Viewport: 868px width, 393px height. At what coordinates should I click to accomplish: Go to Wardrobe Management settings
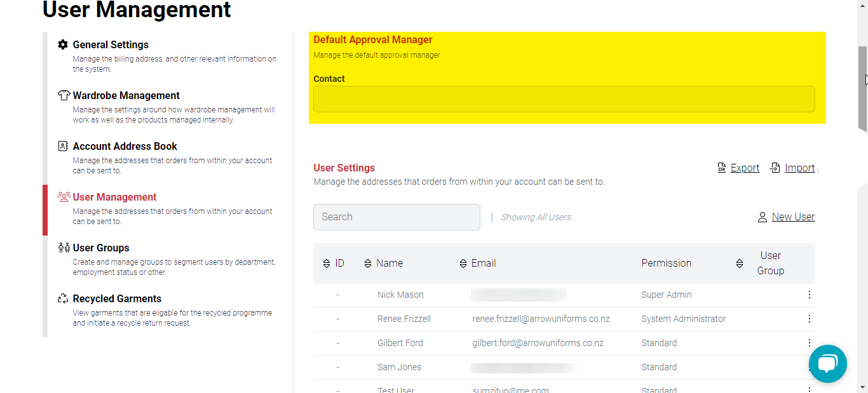coord(126,95)
